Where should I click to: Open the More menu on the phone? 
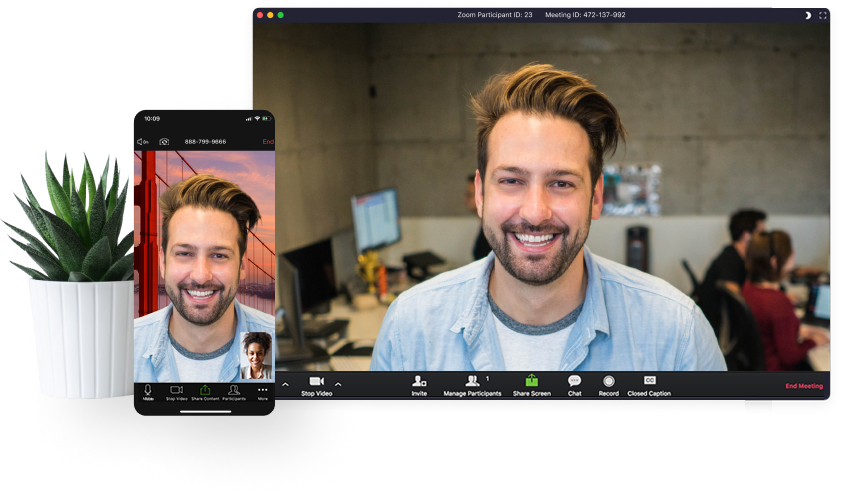[x=263, y=391]
